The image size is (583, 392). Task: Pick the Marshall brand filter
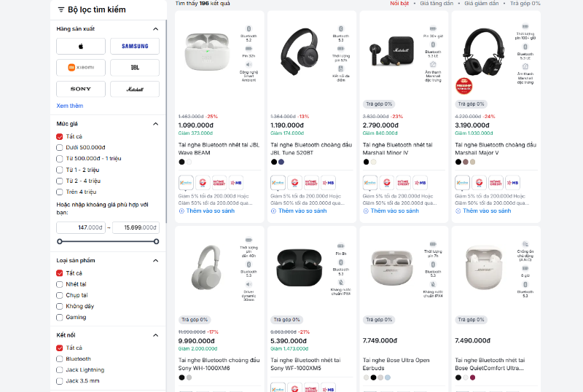click(135, 89)
